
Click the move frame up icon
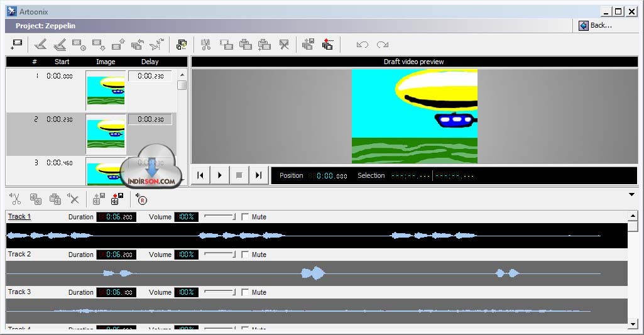click(x=118, y=45)
